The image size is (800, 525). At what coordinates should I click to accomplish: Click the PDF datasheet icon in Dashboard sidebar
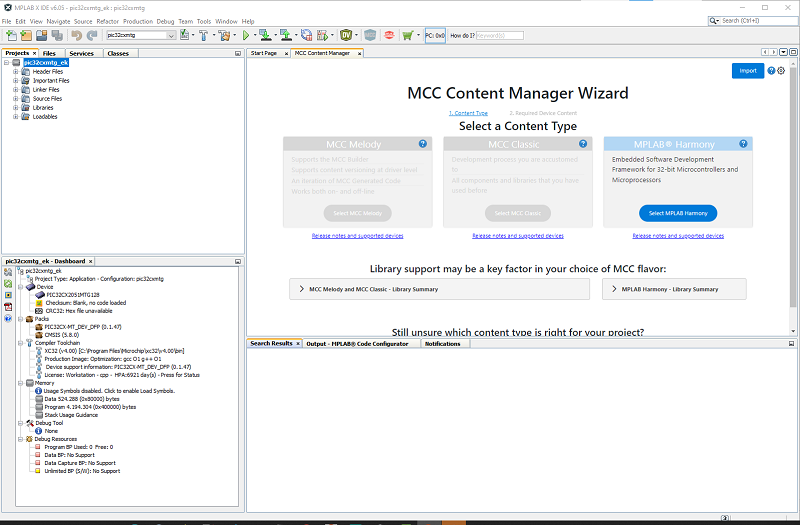click(x=8, y=307)
